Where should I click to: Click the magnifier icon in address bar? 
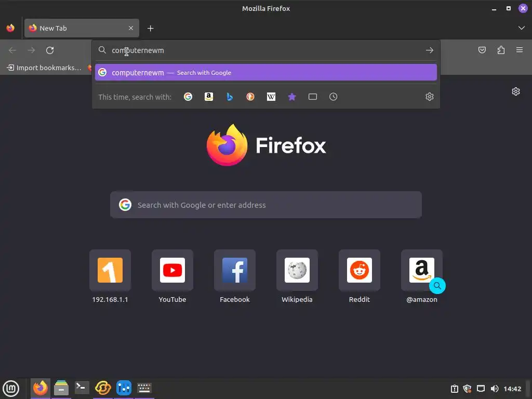tap(102, 50)
